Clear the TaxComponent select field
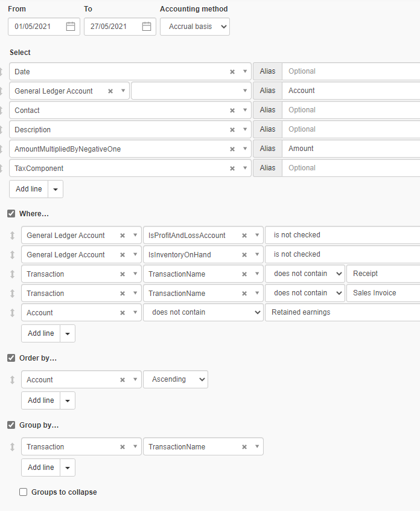Image resolution: width=420 pixels, height=511 pixels. click(x=232, y=169)
